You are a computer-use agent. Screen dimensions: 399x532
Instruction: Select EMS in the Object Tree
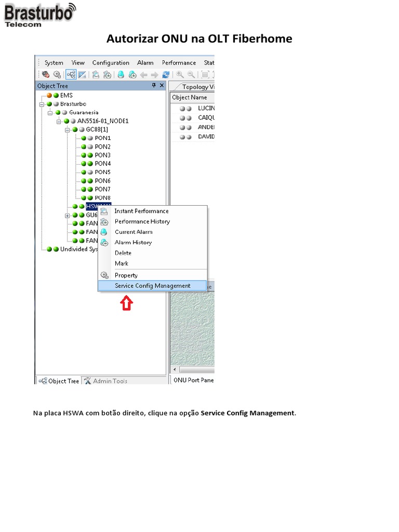[66, 96]
